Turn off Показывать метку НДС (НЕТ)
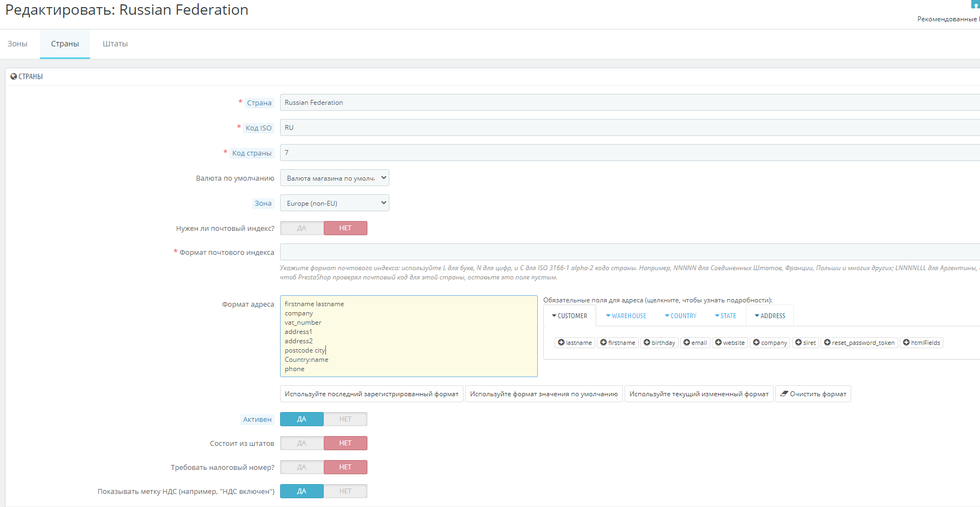This screenshot has width=980, height=507. click(x=346, y=491)
